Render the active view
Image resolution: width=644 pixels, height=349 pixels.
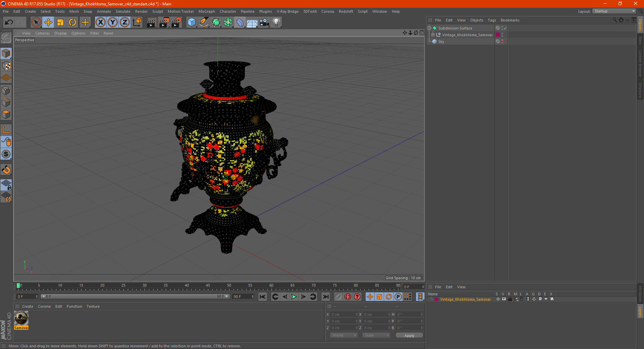(x=152, y=22)
